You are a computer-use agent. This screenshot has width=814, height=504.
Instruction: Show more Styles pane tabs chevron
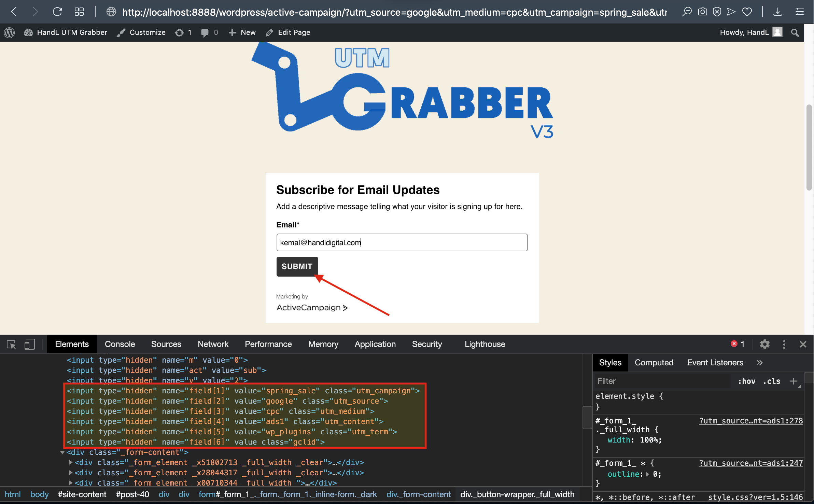759,363
